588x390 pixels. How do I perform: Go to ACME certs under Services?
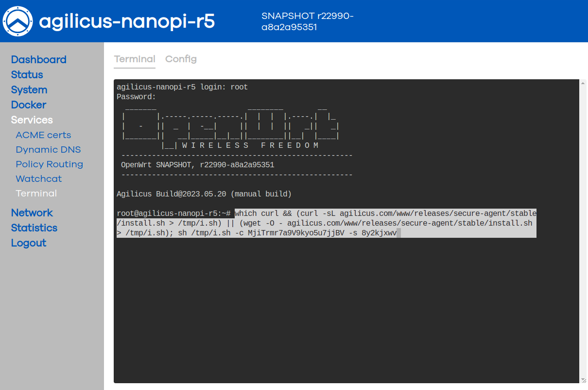(43, 135)
